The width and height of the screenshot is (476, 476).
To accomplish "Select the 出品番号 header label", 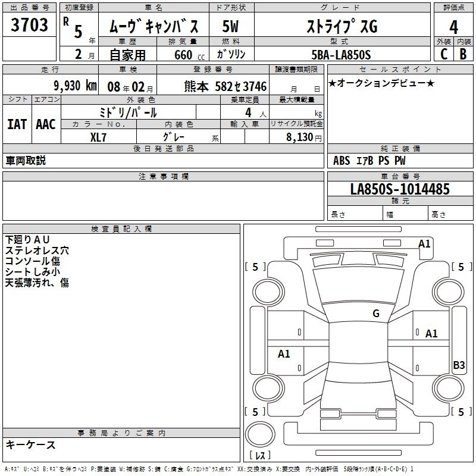I will pos(29,7).
